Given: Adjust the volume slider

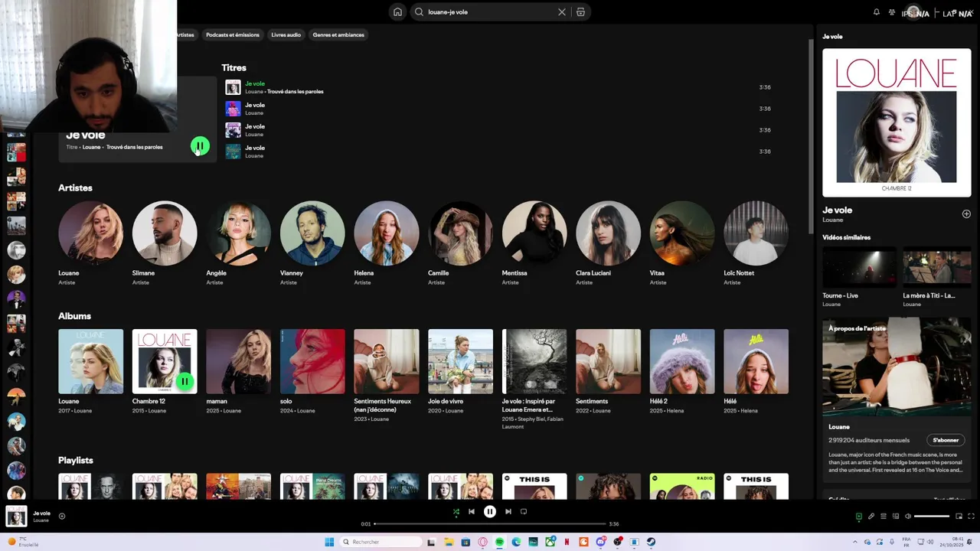Looking at the screenshot, I should click(x=932, y=517).
